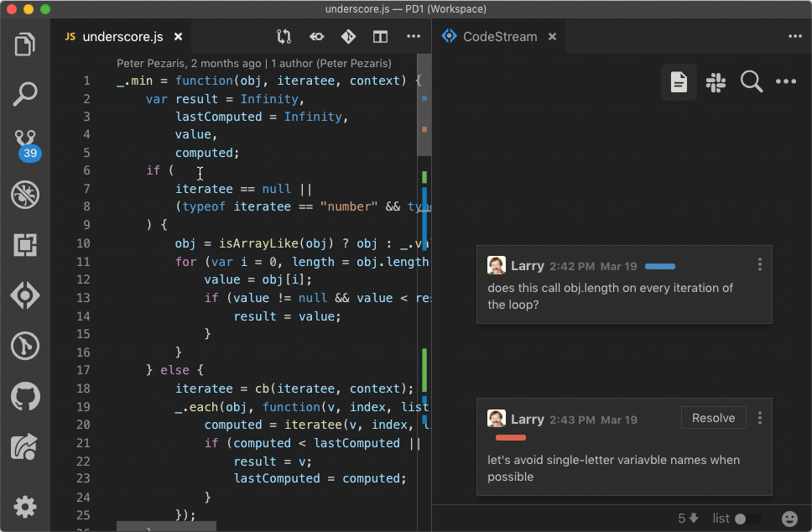Click the compare changes toolbar icon
This screenshot has height=532, width=812.
click(x=284, y=36)
